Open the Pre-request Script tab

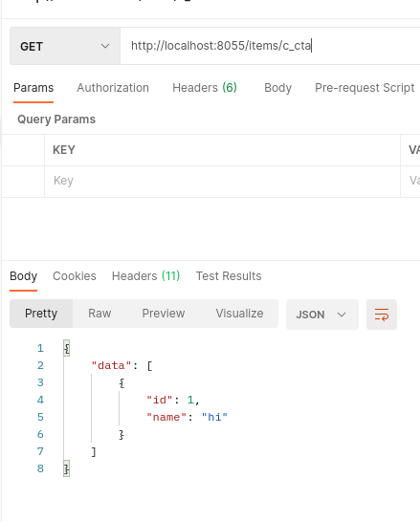pos(365,88)
